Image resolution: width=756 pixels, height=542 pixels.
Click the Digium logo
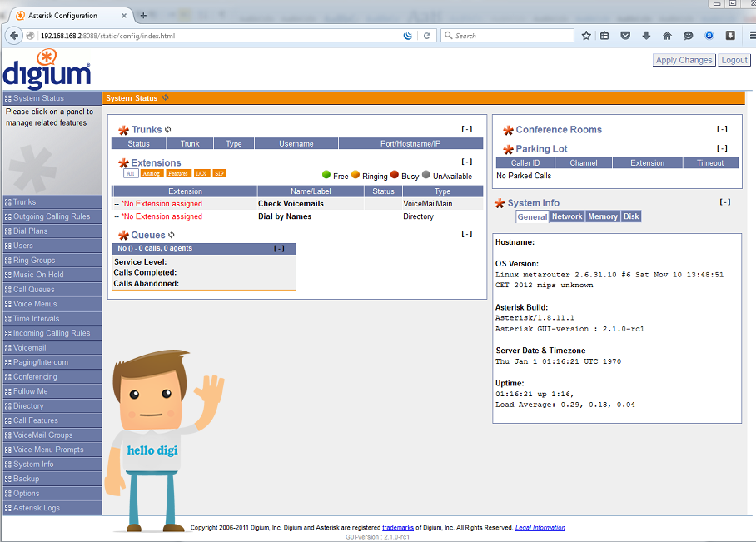coord(47,69)
